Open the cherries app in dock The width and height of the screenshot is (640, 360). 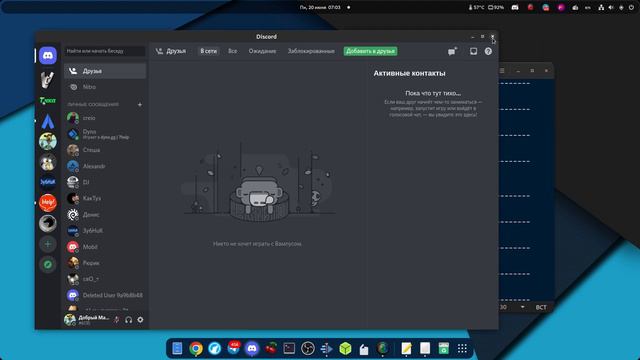(271, 349)
